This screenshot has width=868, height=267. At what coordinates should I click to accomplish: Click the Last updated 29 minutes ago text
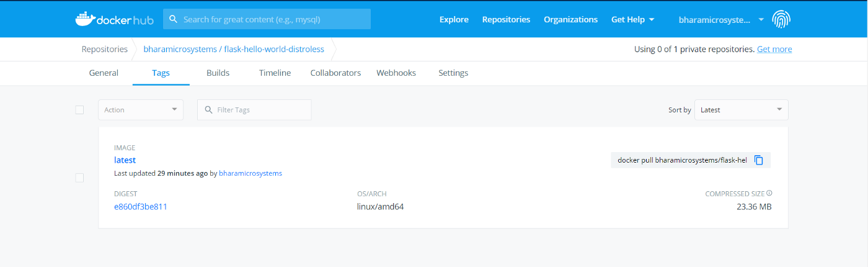(161, 173)
